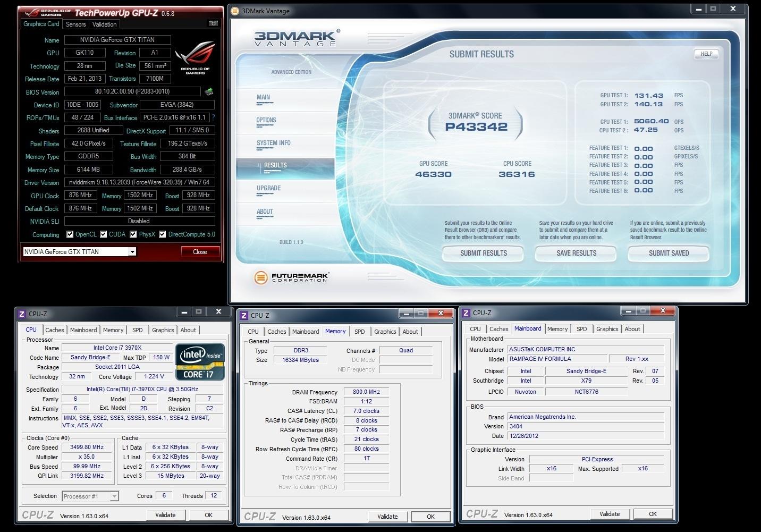The image size is (761, 532).
Task: Open the Mainboard tab in CPU-Z Memory window
Action: (x=306, y=332)
